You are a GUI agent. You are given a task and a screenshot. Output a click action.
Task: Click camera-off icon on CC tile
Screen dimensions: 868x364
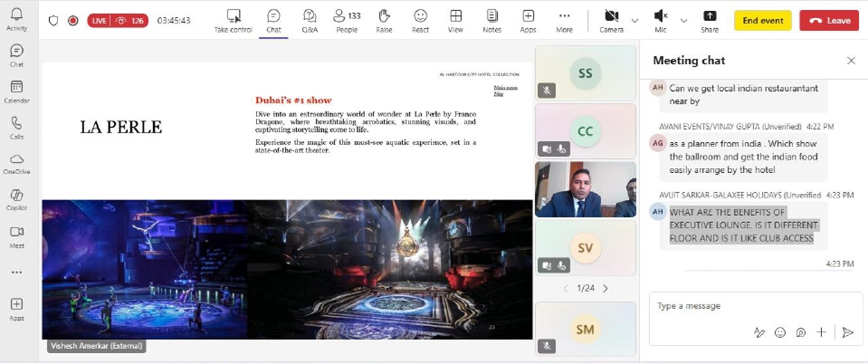(547, 149)
